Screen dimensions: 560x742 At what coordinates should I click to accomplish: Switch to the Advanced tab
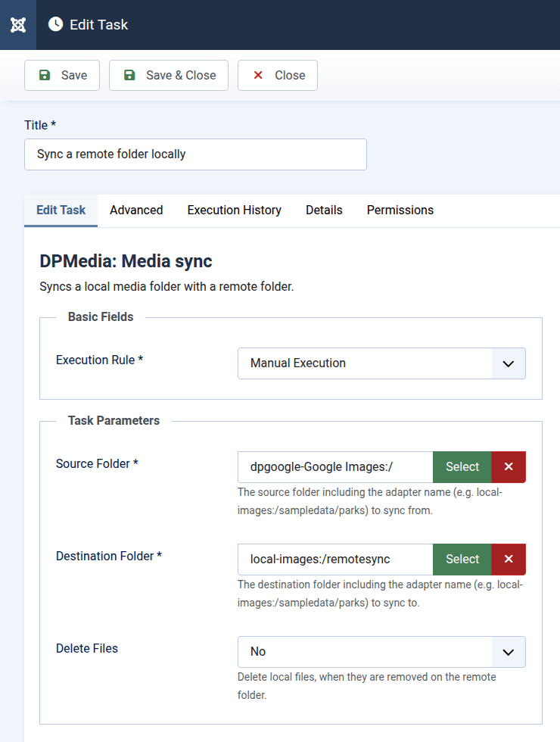pos(136,210)
